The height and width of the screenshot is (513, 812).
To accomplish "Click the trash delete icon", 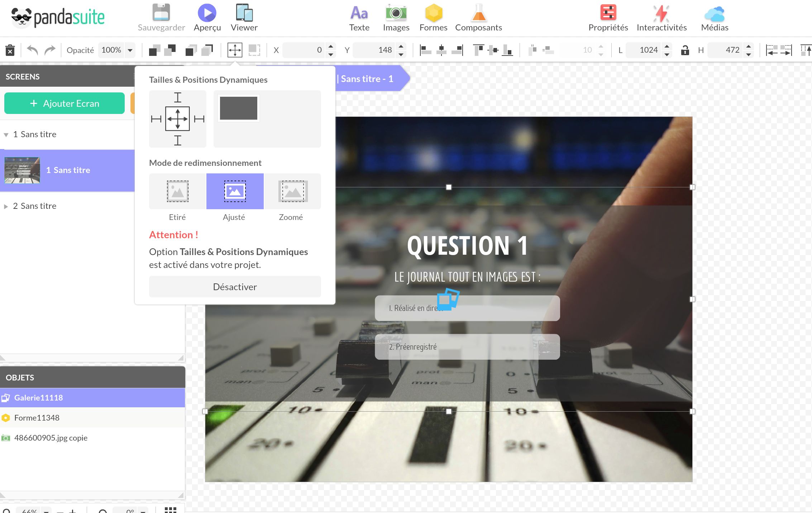I will [x=10, y=50].
